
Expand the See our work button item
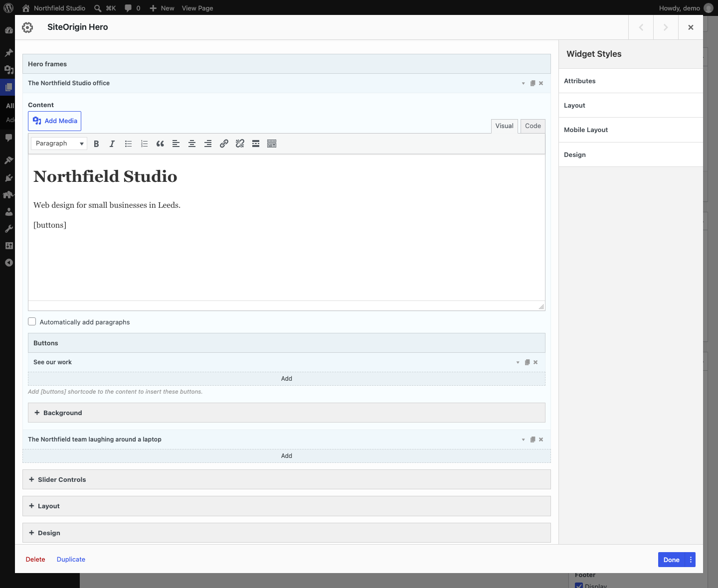click(518, 362)
